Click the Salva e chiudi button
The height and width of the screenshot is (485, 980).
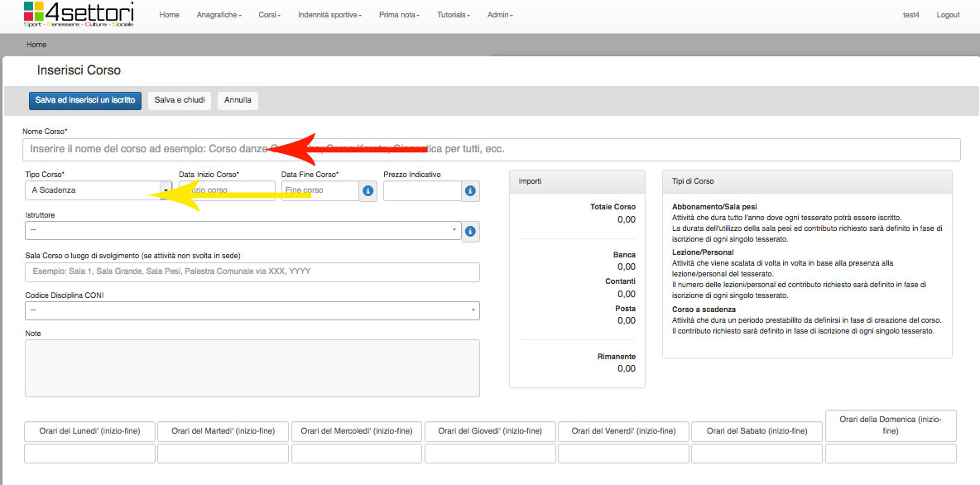(180, 100)
